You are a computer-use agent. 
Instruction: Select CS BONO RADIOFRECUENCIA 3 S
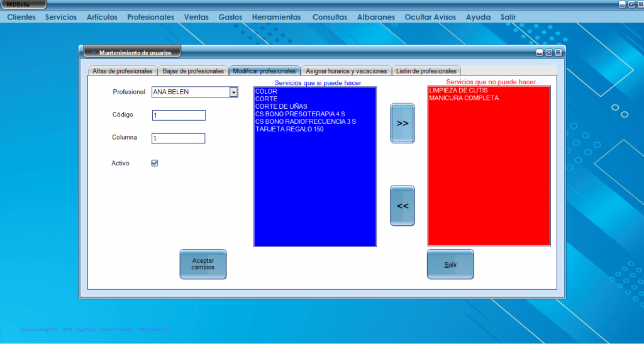coord(305,121)
